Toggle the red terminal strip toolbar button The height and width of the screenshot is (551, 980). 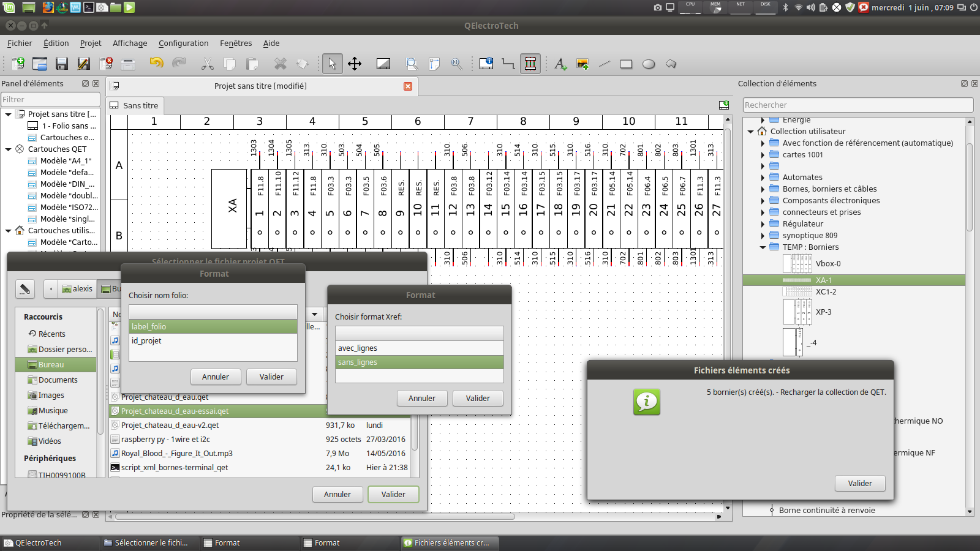530,64
